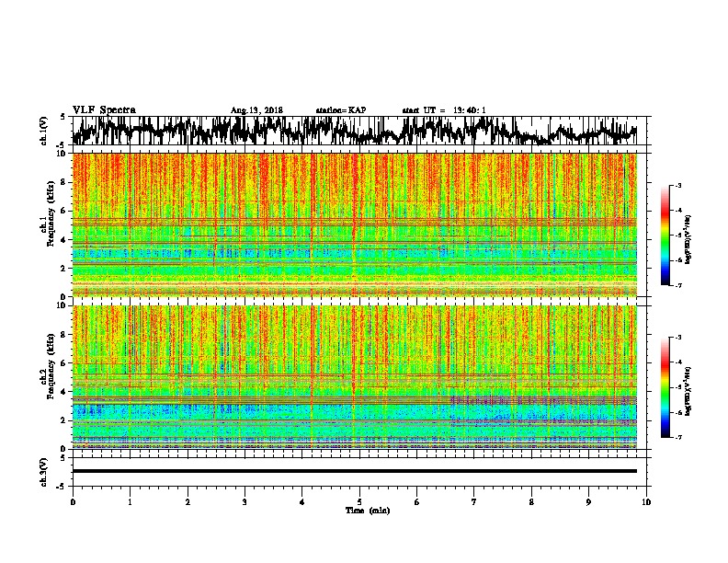The width and height of the screenshot is (728, 563).
Task: Click time axis tick label "7"
Action: coord(474,501)
